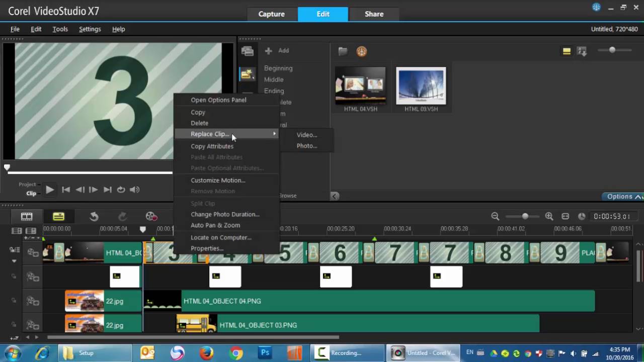The height and width of the screenshot is (362, 644).
Task: Step to next frame
Action: (93, 190)
